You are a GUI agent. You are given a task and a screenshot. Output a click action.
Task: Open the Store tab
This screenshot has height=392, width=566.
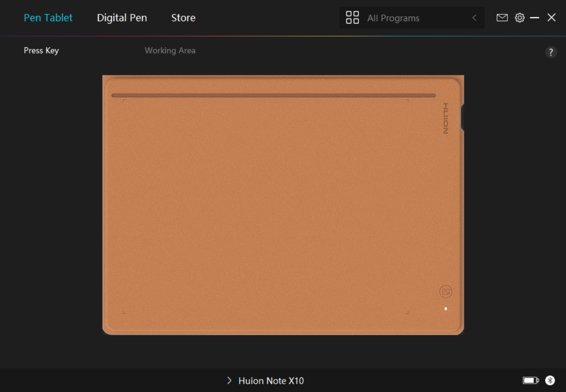tap(183, 18)
